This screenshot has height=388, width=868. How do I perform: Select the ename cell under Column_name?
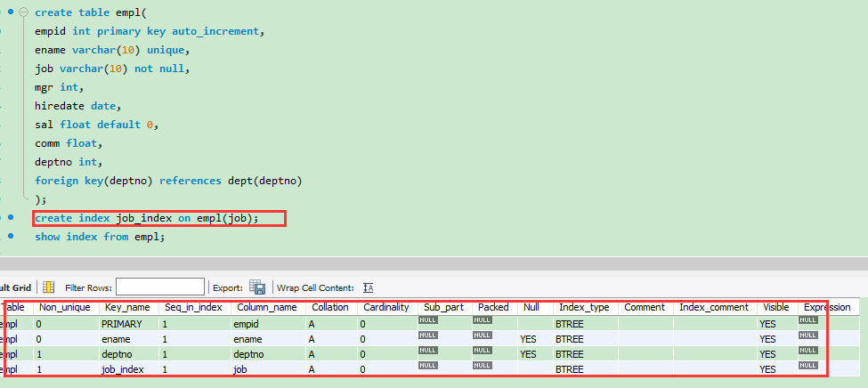click(268, 339)
